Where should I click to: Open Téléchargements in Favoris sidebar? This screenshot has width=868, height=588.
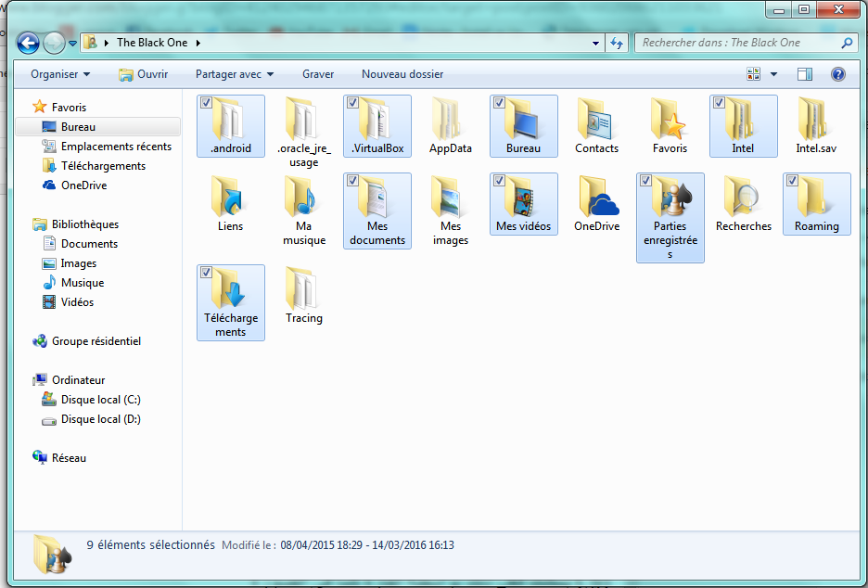coord(94,165)
